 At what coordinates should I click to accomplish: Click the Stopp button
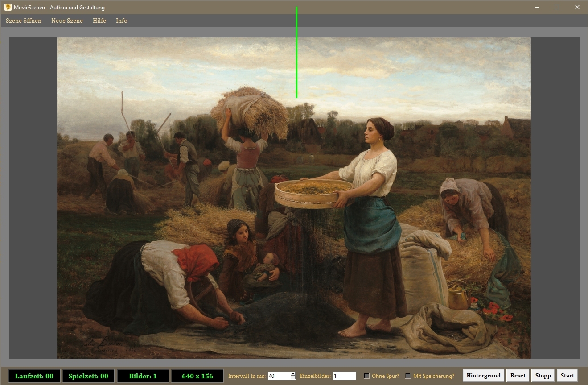[543, 376]
